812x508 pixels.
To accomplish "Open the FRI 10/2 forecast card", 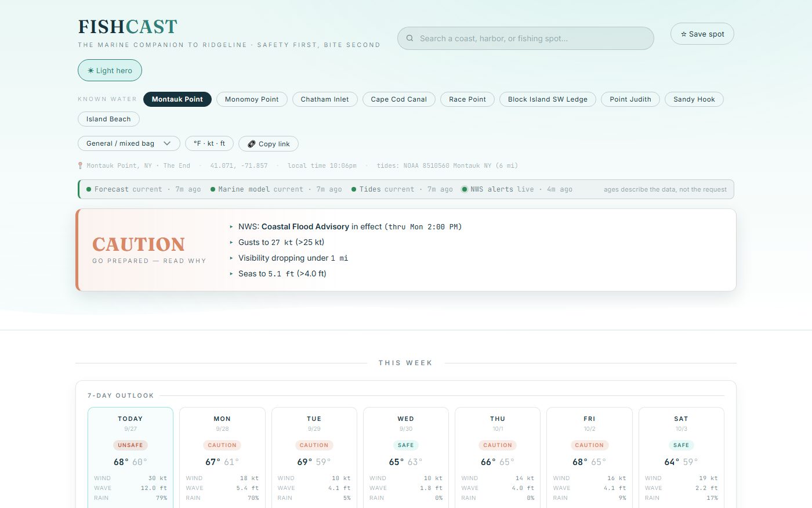I will (589, 457).
